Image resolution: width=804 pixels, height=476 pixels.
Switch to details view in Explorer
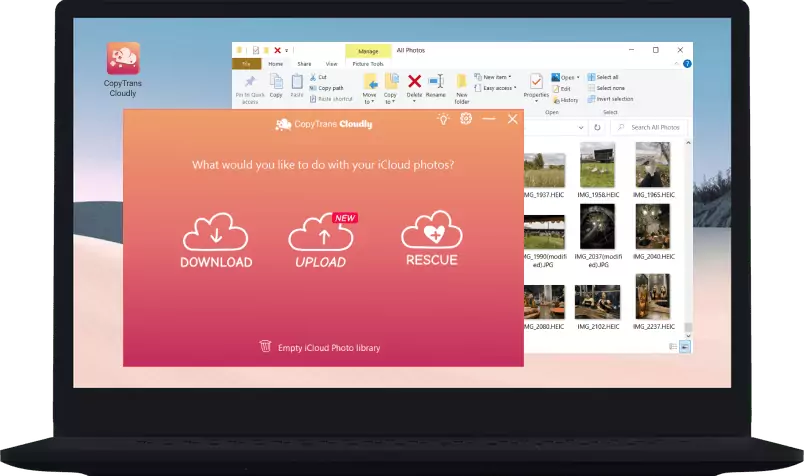673,347
